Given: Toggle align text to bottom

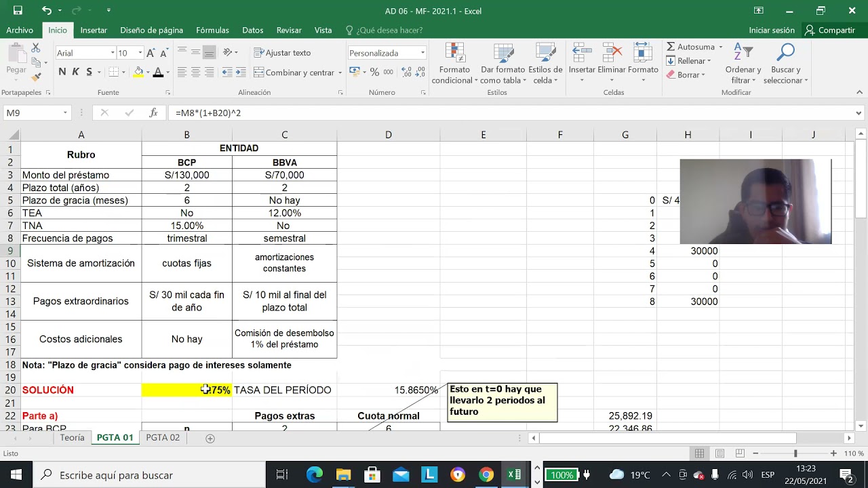Looking at the screenshot, I should [x=210, y=52].
